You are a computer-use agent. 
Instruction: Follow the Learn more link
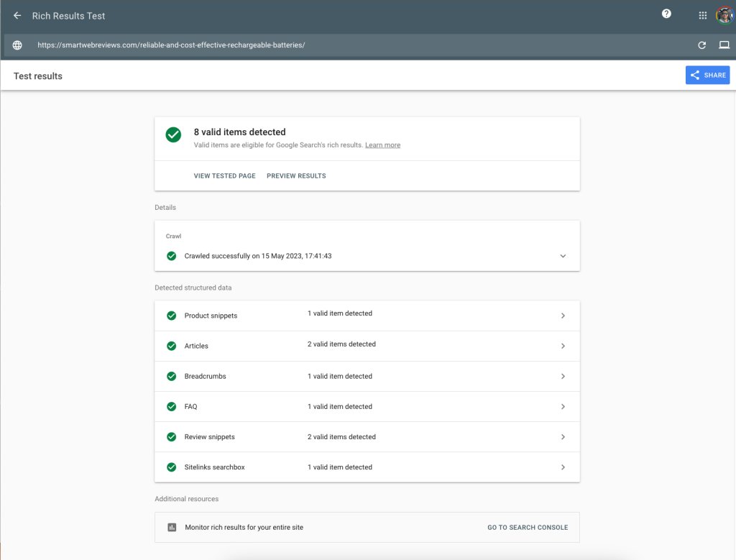382,145
